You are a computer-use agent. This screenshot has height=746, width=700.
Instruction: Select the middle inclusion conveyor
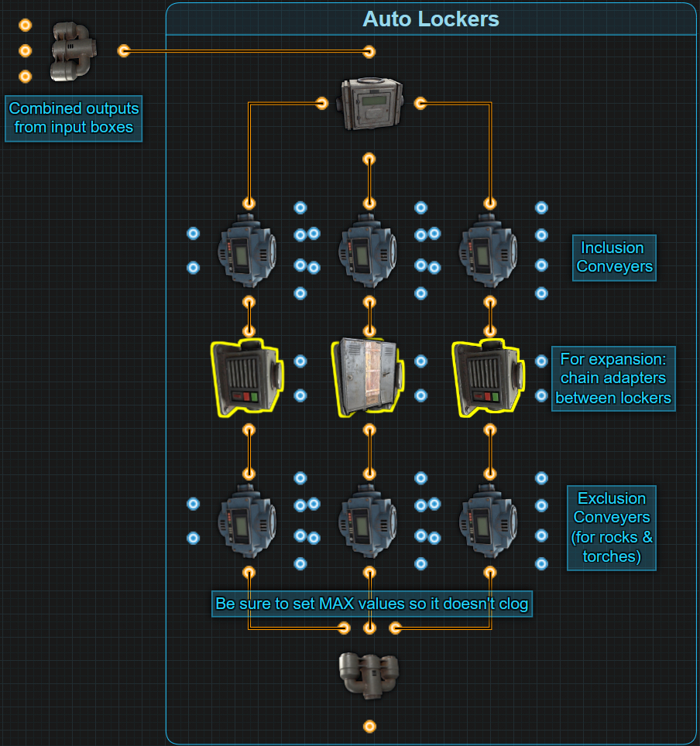point(368,250)
